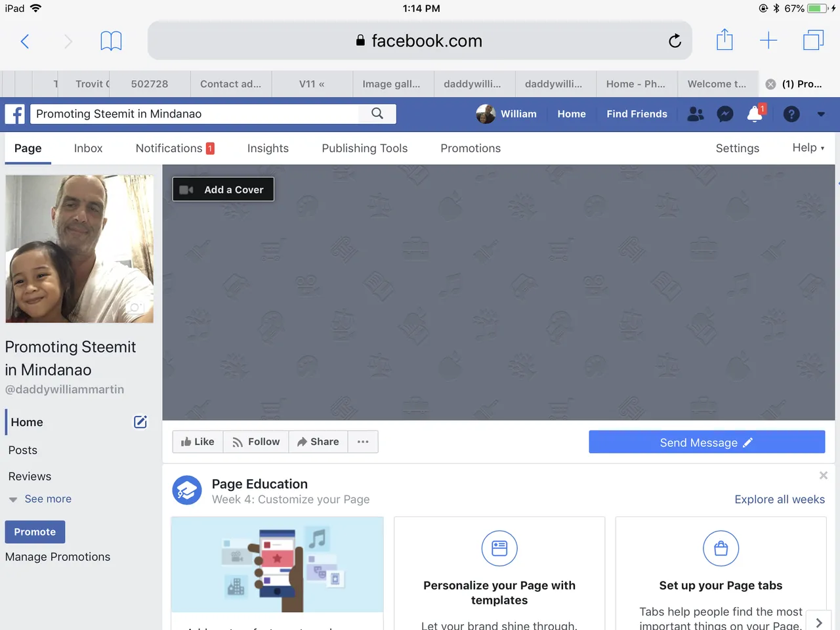Image resolution: width=840 pixels, height=630 pixels.
Task: Share the page
Action: [x=318, y=442]
